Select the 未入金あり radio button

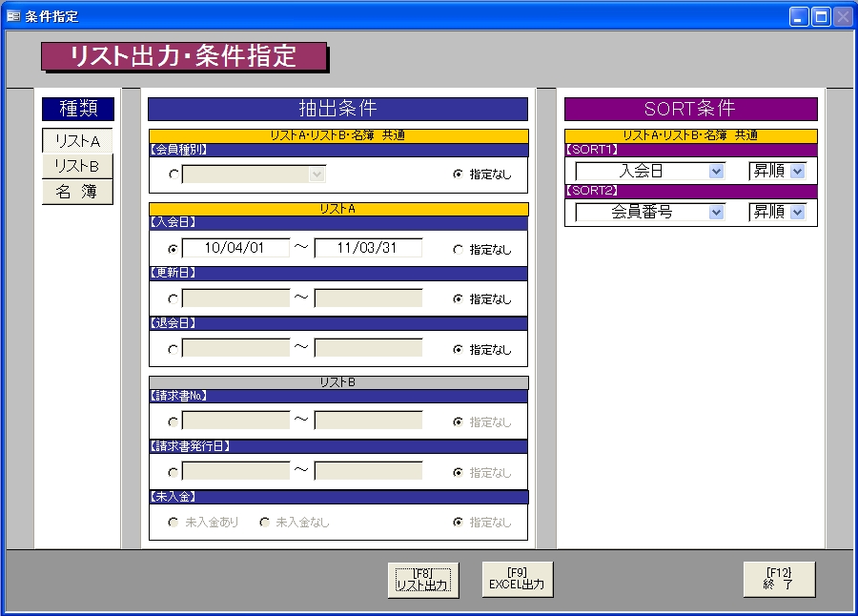pyautogui.click(x=174, y=523)
